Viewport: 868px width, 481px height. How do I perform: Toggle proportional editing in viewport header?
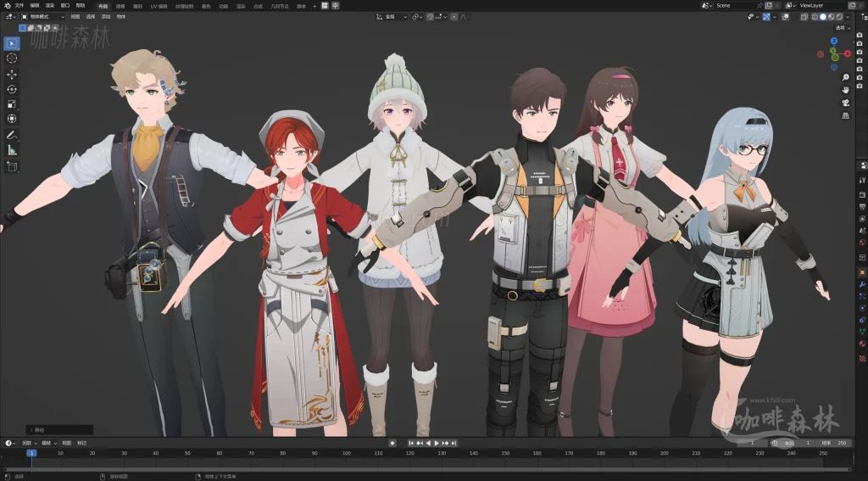point(454,17)
